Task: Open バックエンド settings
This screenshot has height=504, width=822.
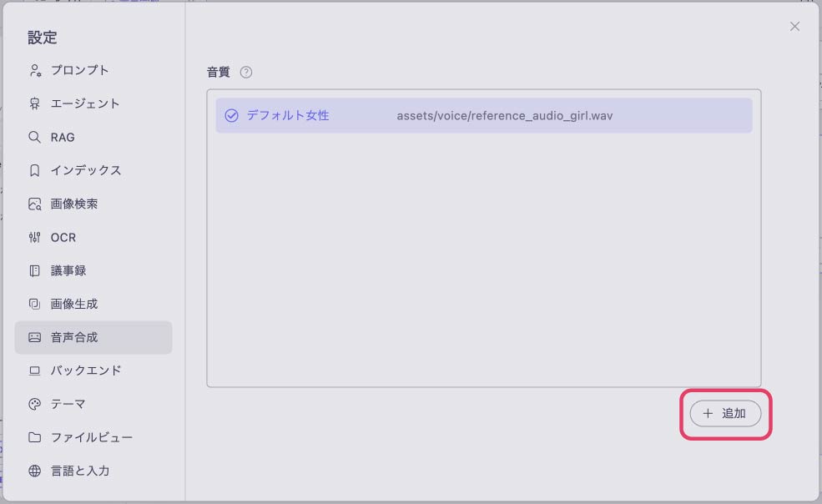Action: coord(93,370)
